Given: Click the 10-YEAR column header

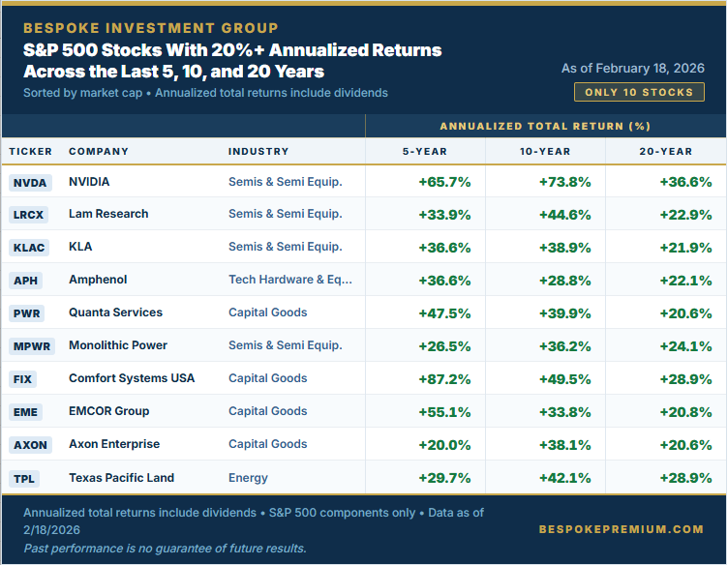Looking at the screenshot, I should point(545,151).
